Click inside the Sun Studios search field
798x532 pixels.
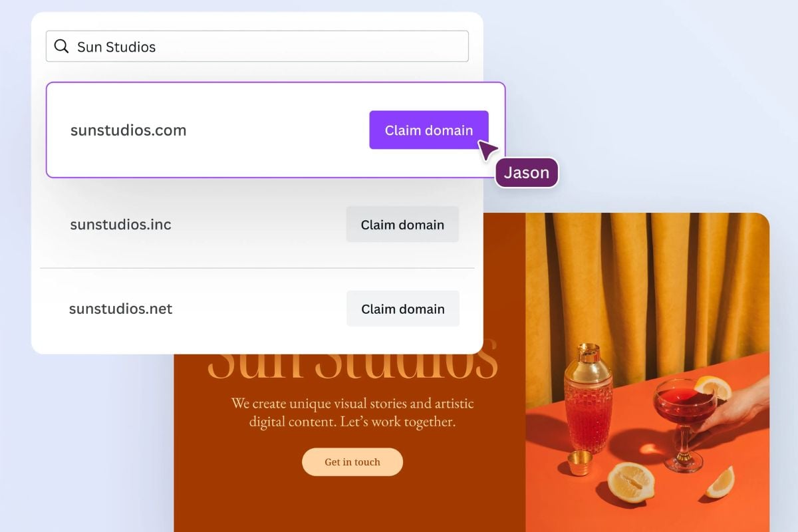(x=257, y=47)
